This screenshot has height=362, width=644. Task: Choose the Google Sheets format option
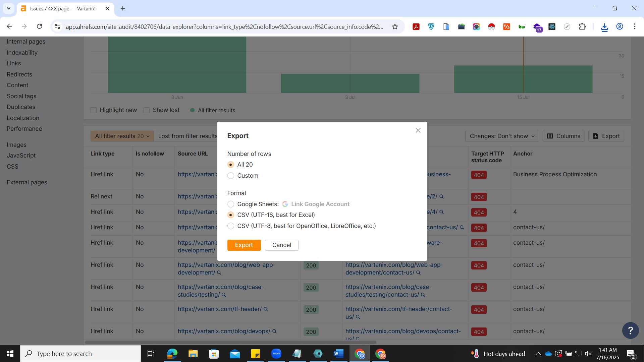pyautogui.click(x=231, y=204)
